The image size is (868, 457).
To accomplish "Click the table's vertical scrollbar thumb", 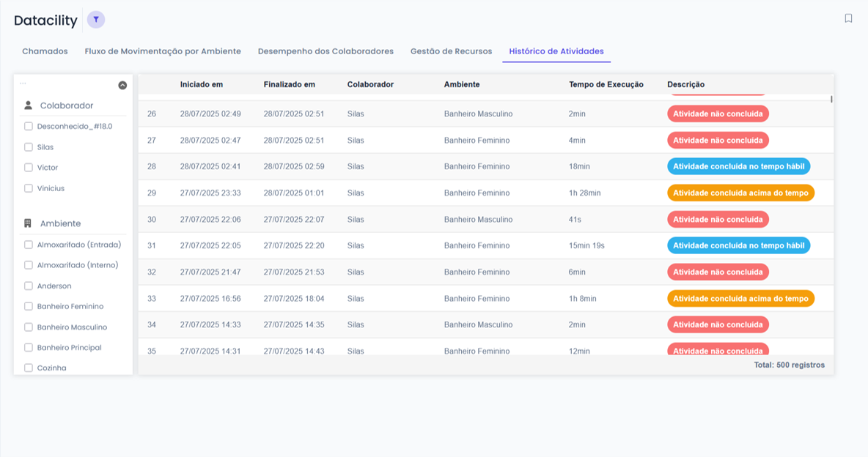I will click(831, 99).
